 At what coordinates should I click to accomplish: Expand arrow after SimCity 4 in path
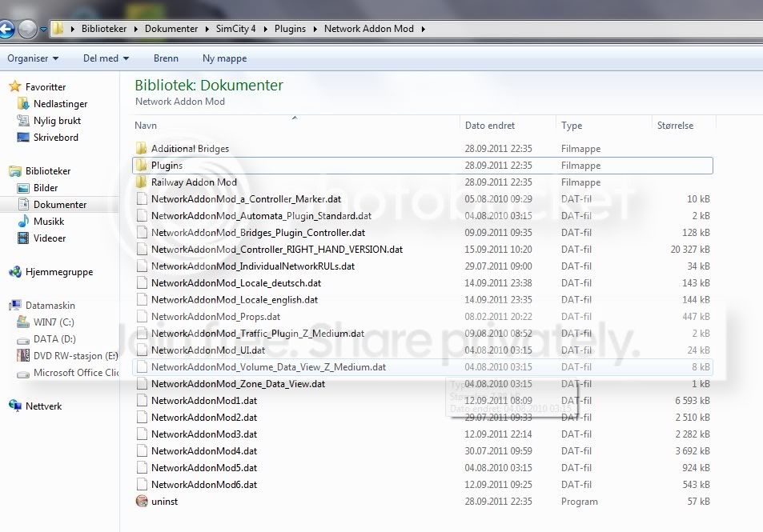point(265,29)
